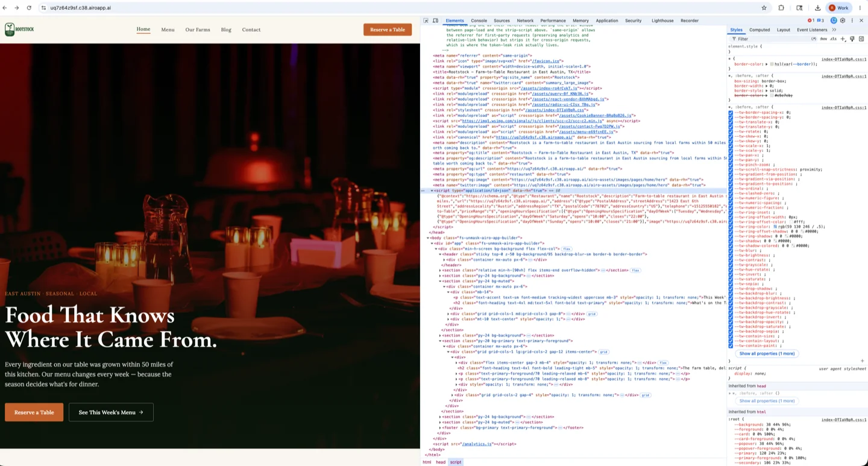Uncheck the --tw-scroll-snap-strictness property
The image size is (868, 466).
tap(731, 169)
